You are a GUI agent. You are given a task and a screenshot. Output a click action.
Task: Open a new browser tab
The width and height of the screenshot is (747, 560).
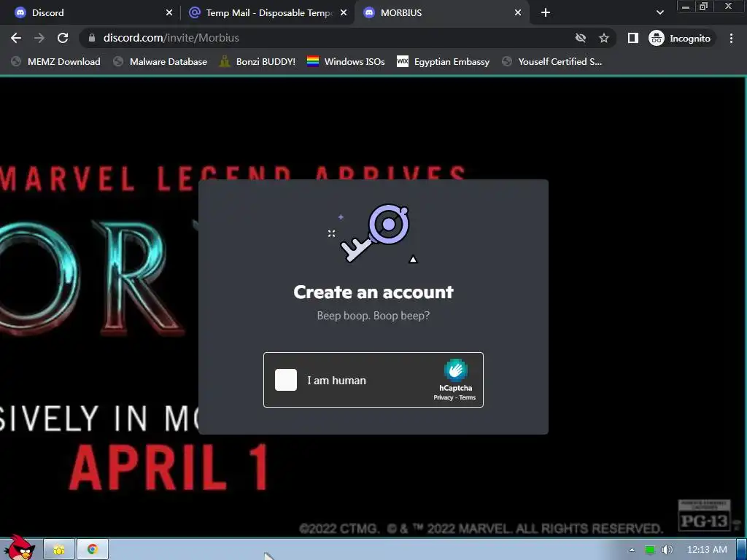[x=546, y=13]
